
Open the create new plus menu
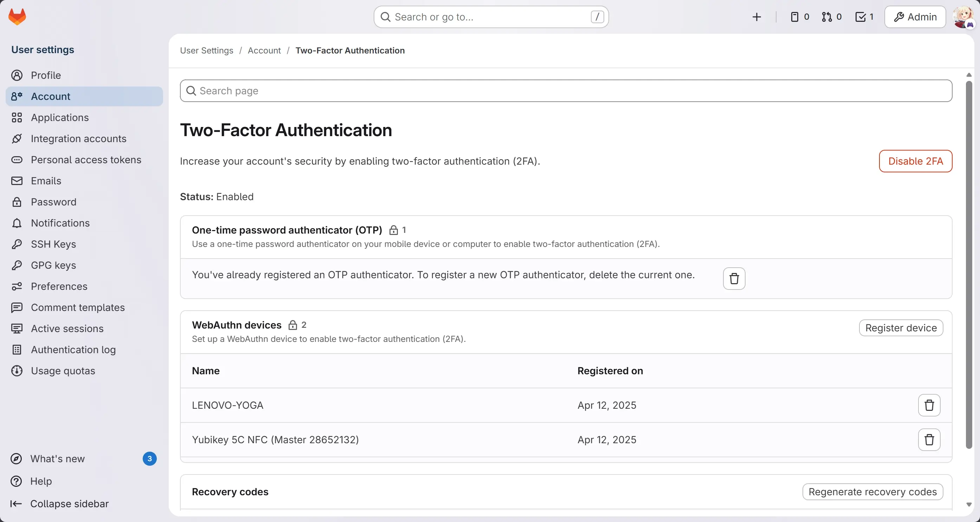click(757, 17)
